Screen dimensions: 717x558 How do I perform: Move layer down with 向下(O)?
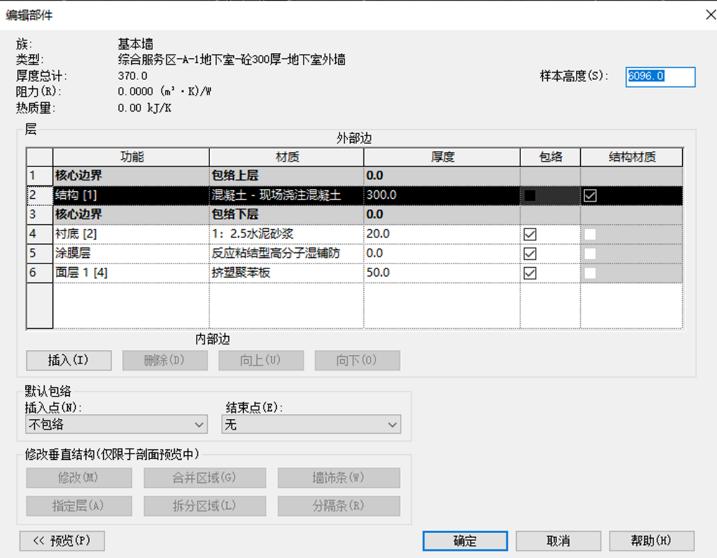(x=357, y=360)
